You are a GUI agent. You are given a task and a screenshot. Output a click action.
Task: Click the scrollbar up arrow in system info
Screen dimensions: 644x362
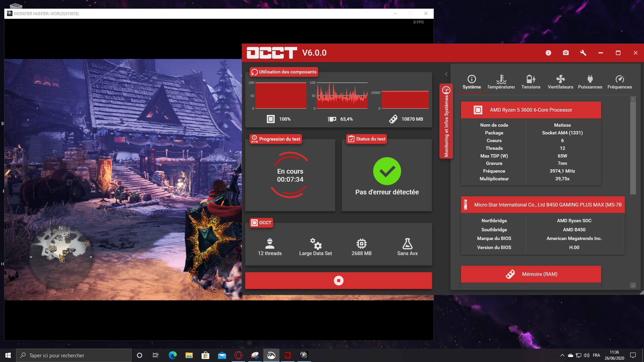(633, 99)
